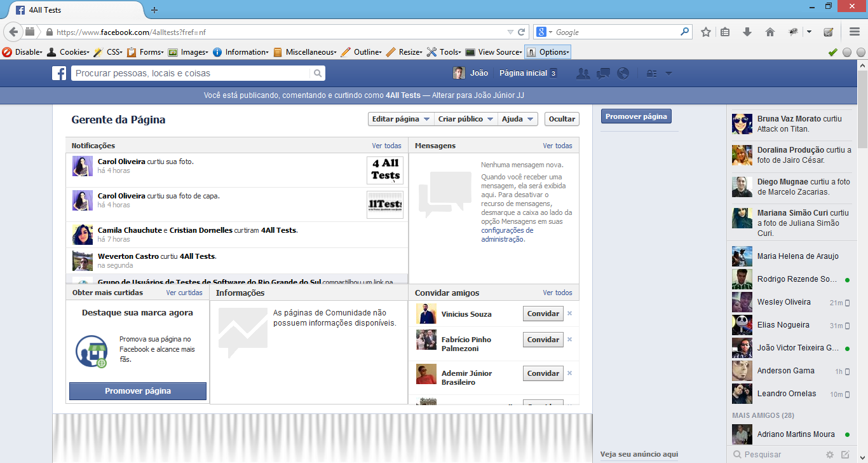Dismiss Vinicius Souza invite suggestion
The height and width of the screenshot is (463, 868).
(x=569, y=313)
